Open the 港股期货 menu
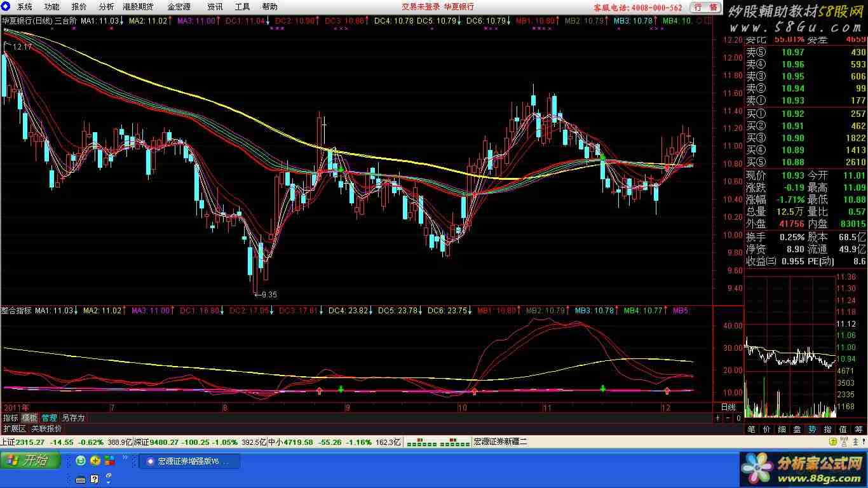The height and width of the screenshot is (488, 868). pyautogui.click(x=138, y=7)
